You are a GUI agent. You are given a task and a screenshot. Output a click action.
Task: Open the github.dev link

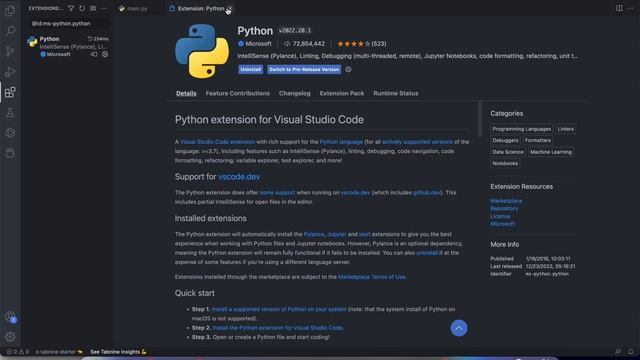pos(427,192)
